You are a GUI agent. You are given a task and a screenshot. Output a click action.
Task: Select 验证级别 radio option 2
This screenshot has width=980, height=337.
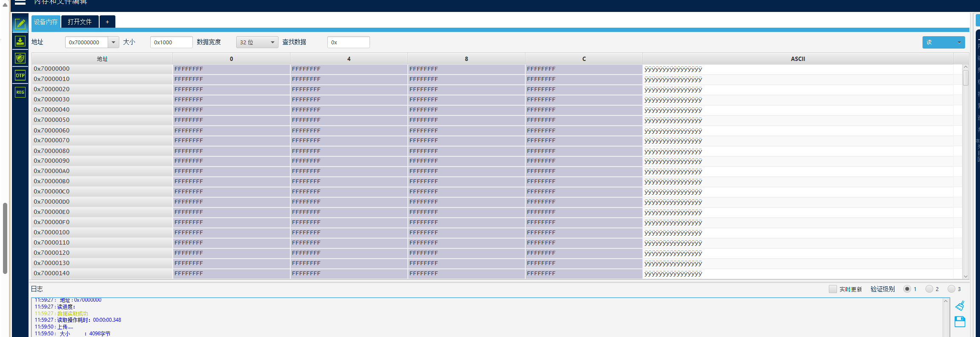[x=929, y=289]
